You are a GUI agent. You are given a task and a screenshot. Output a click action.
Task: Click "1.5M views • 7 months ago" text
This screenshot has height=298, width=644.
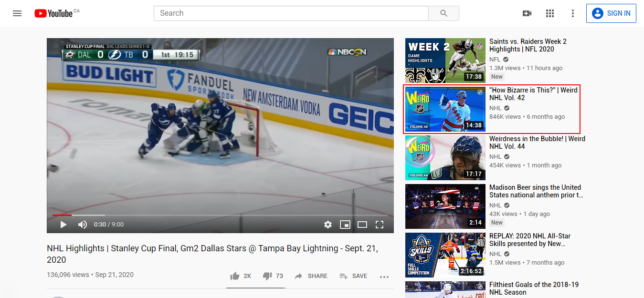[x=527, y=263]
